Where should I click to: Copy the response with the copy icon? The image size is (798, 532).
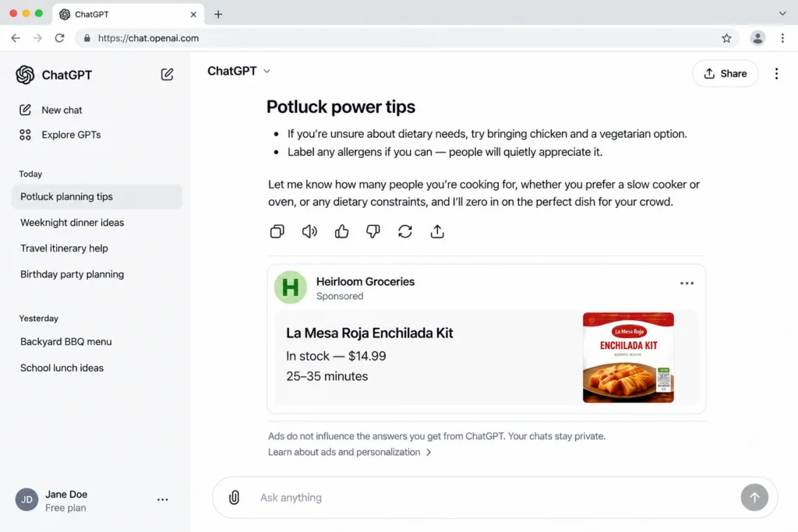[277, 231]
